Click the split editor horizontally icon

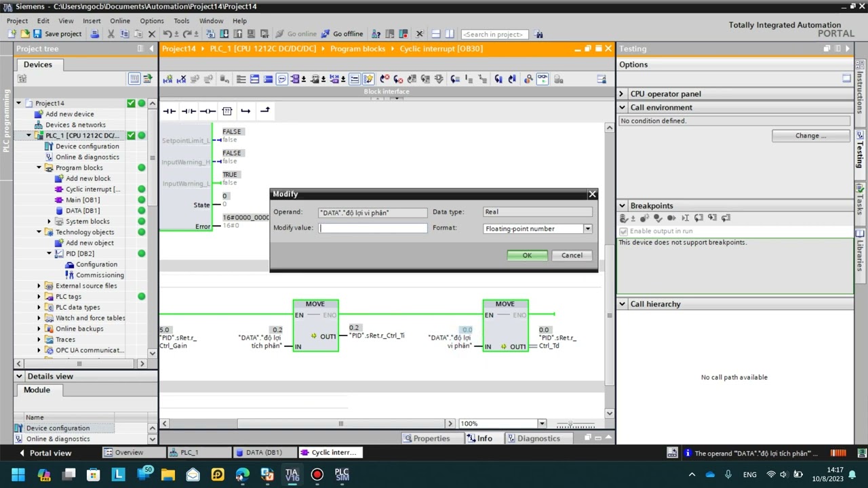click(x=436, y=34)
